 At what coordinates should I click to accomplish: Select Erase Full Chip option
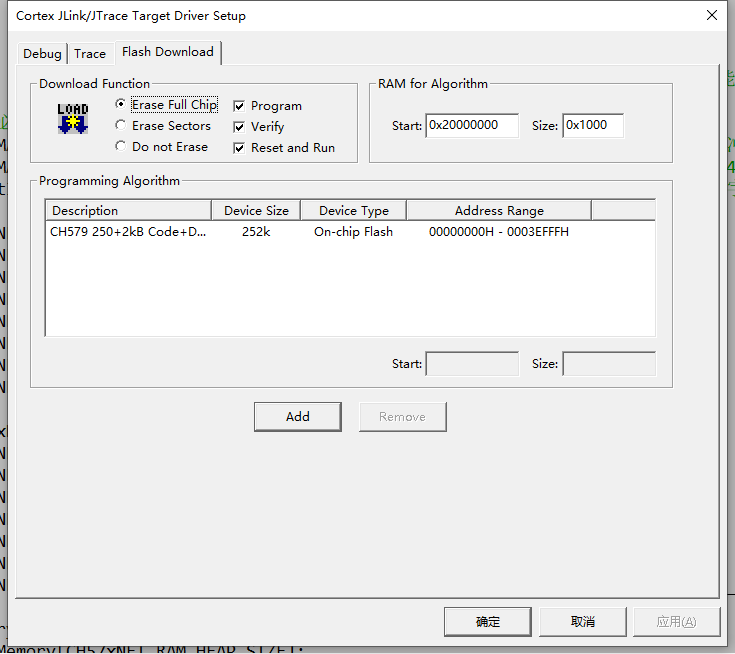(121, 105)
